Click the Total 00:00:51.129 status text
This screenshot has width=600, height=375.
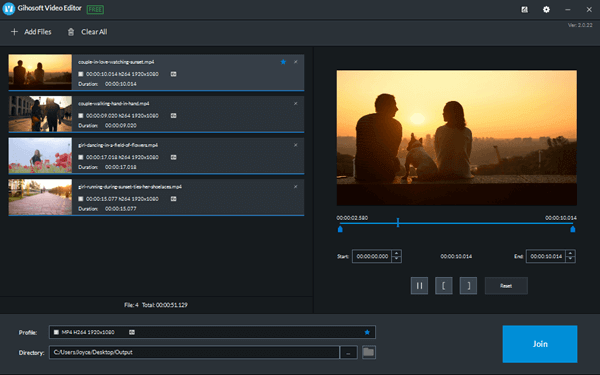pyautogui.click(x=165, y=305)
